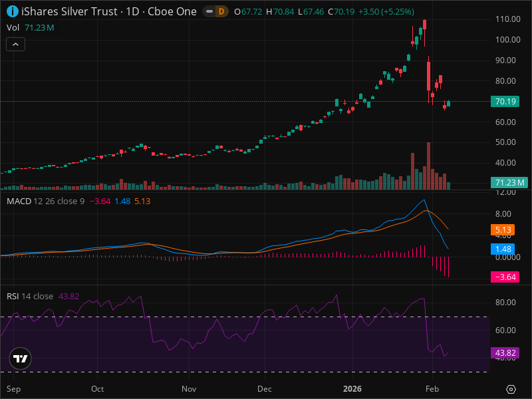Click the Sep label on time axis

13,389
